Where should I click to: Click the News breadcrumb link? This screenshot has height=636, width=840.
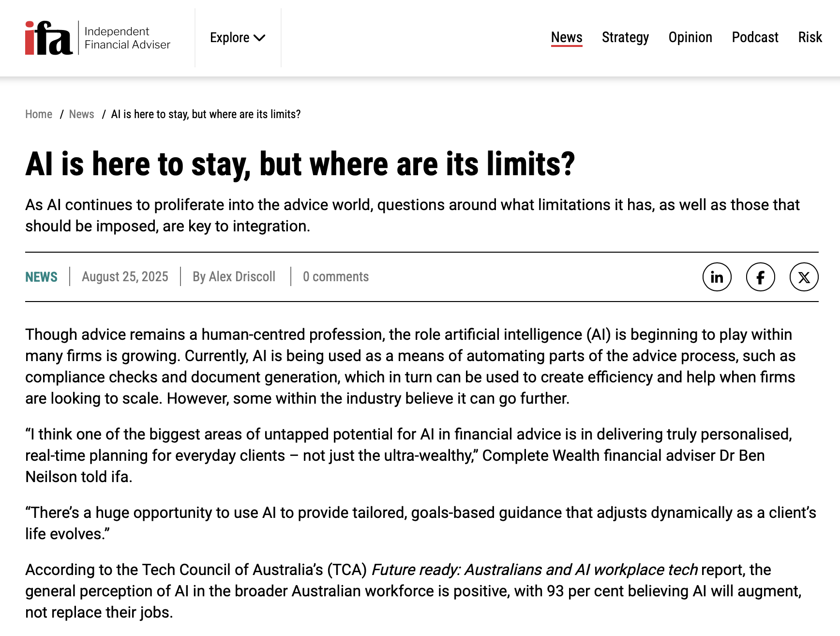coord(81,114)
